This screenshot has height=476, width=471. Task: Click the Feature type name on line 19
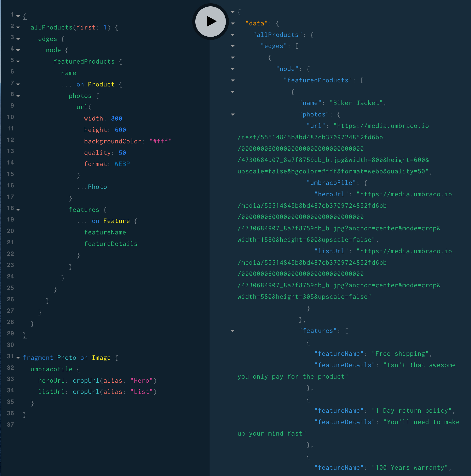(116, 221)
